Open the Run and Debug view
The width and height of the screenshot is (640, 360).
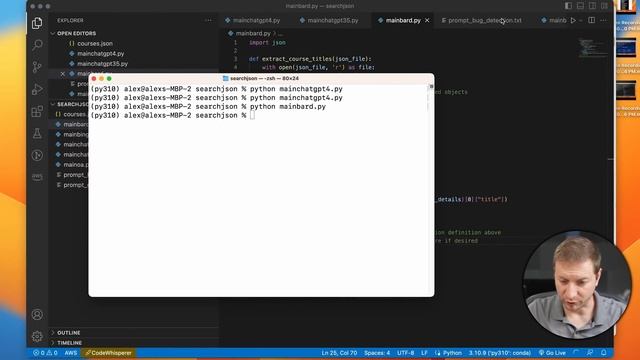coord(37,89)
